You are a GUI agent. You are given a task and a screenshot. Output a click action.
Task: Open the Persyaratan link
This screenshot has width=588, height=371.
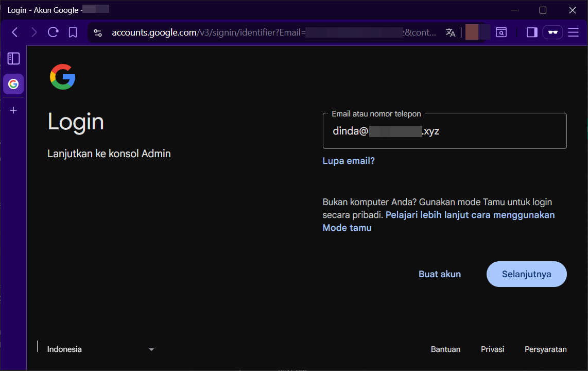click(x=546, y=349)
